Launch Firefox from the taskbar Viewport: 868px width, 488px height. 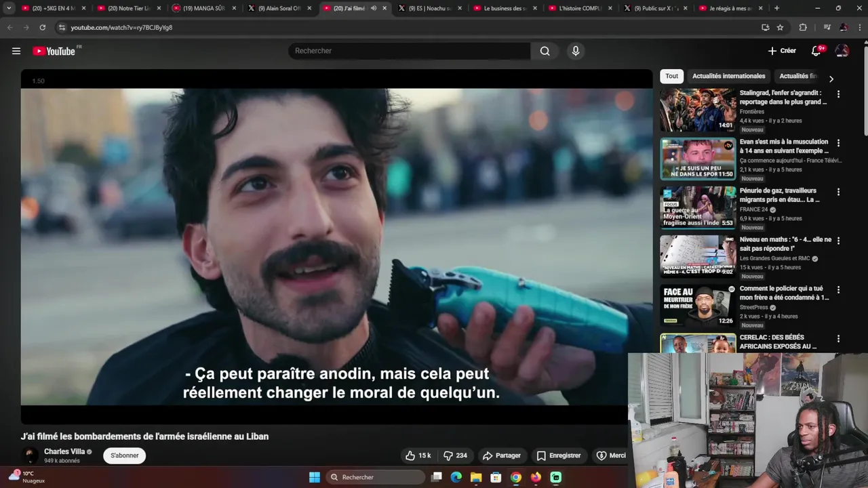tap(536, 477)
